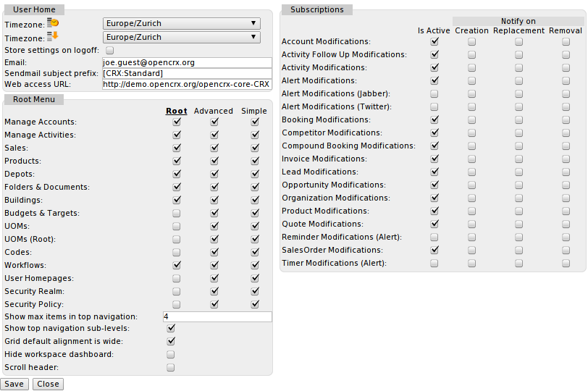
Task: Click the Email input field
Action: click(187, 62)
